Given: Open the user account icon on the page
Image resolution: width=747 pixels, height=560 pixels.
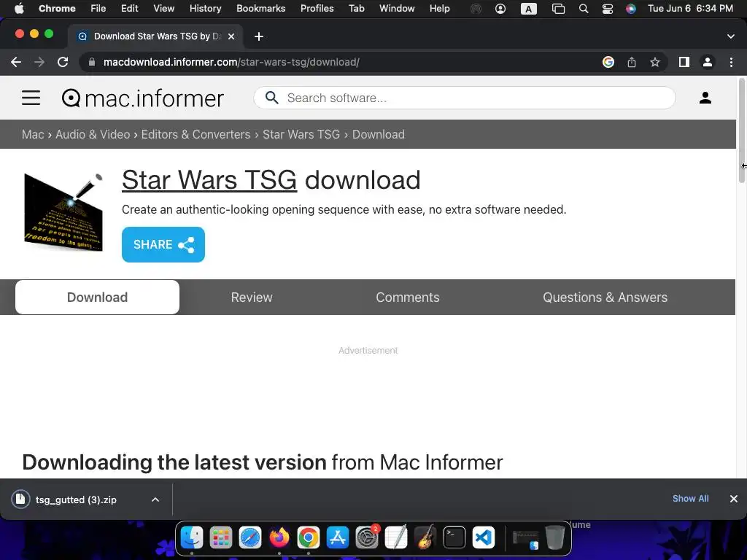Looking at the screenshot, I should 705,98.
